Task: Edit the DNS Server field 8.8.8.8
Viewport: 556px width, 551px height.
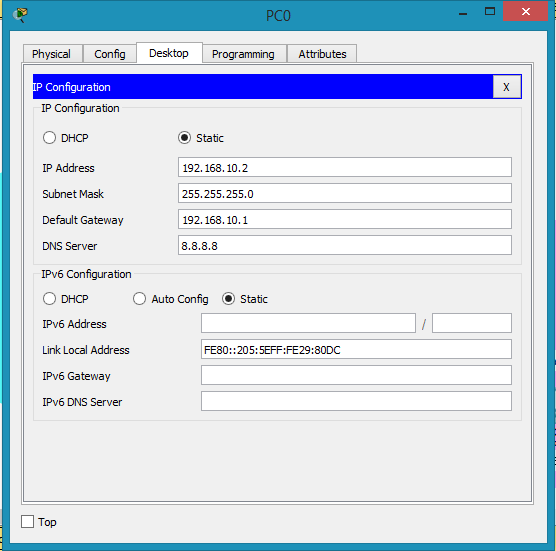Action: (x=345, y=245)
